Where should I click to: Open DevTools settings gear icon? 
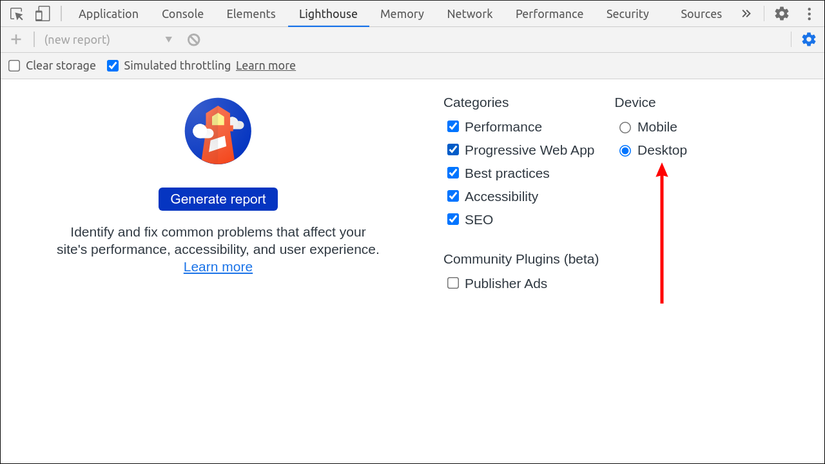pyautogui.click(x=781, y=14)
